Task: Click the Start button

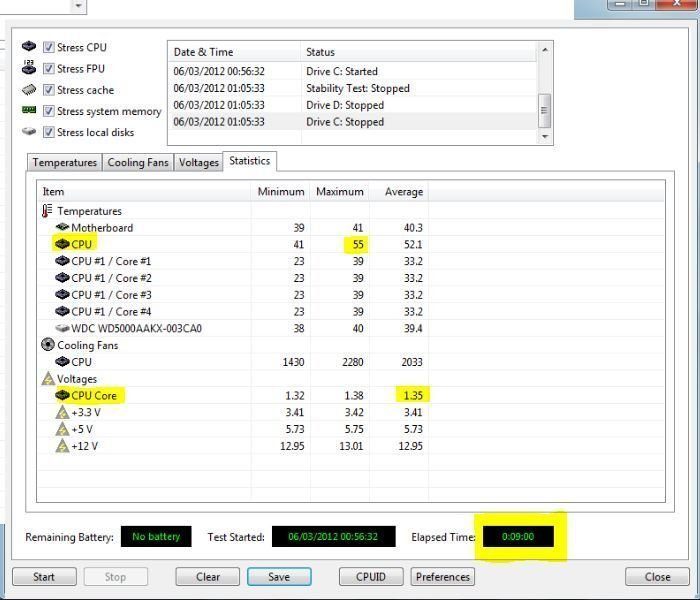Action: coord(44,577)
